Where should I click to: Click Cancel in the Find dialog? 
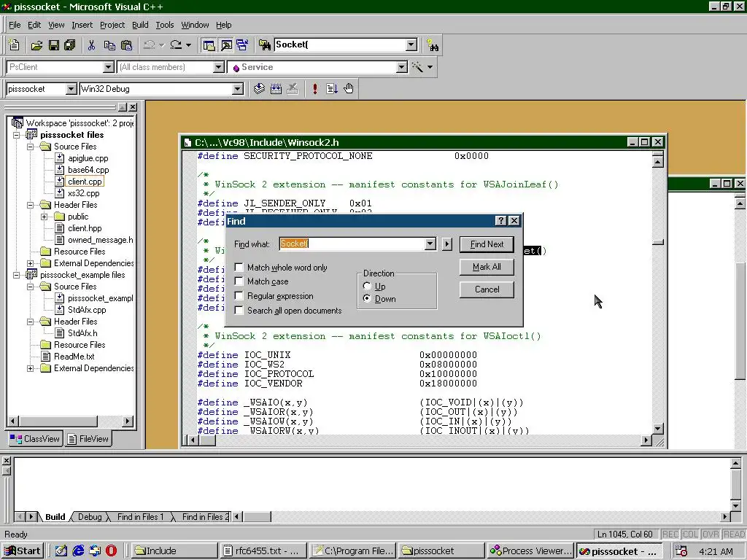pyautogui.click(x=487, y=289)
